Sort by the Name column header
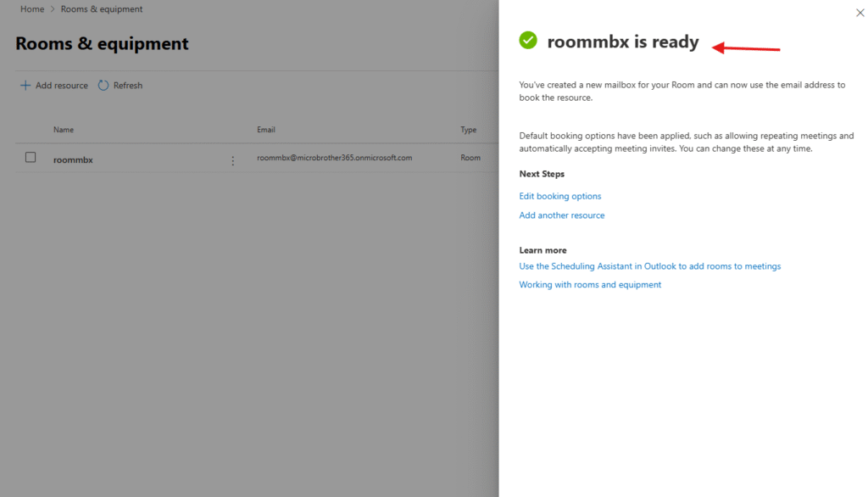 [x=64, y=130]
